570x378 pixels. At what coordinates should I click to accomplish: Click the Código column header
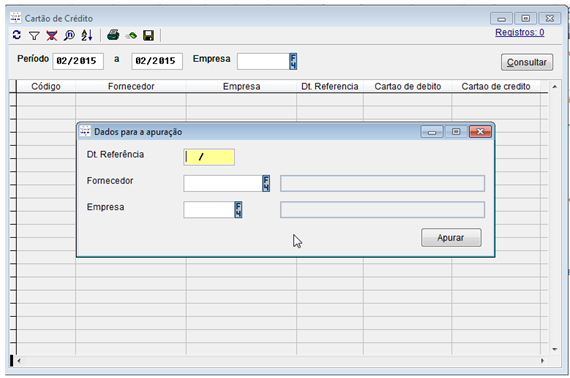click(46, 87)
